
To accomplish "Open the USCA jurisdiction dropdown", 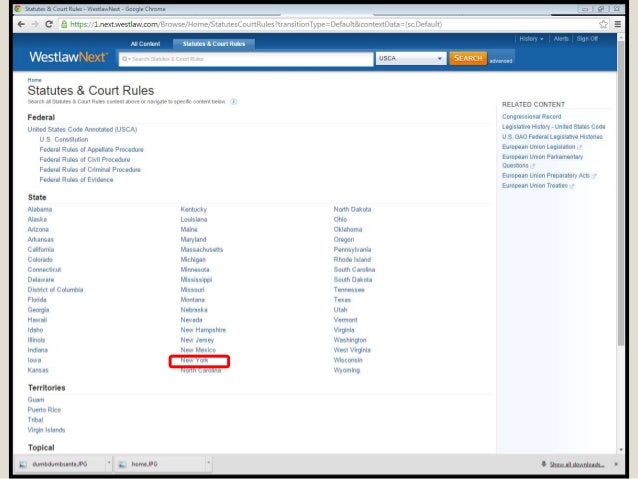I will [411, 59].
